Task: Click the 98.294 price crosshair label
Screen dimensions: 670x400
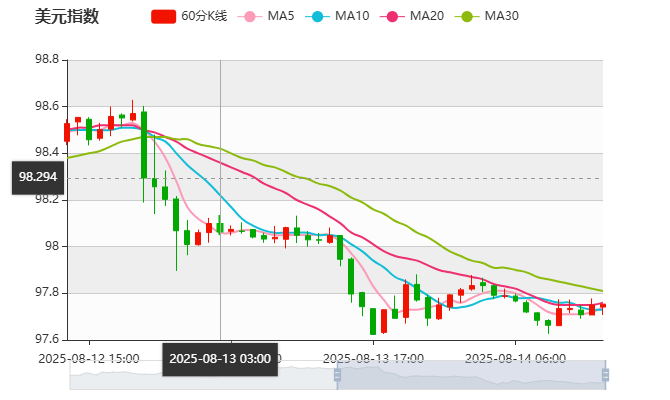Action: (x=38, y=177)
